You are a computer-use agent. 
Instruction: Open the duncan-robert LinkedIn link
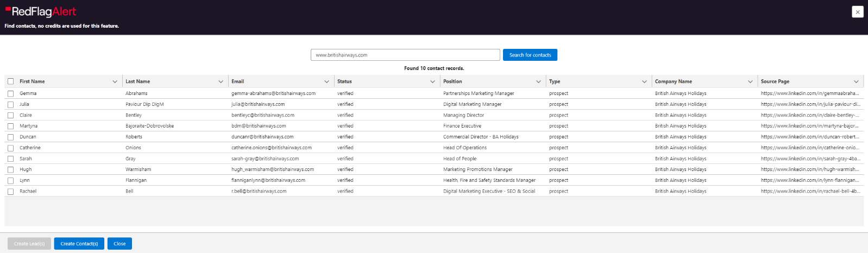coord(810,137)
